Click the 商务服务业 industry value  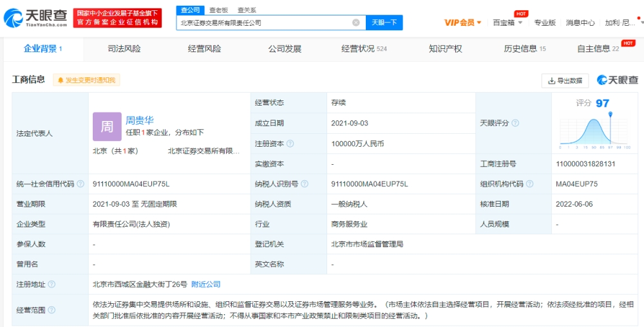[x=350, y=225]
